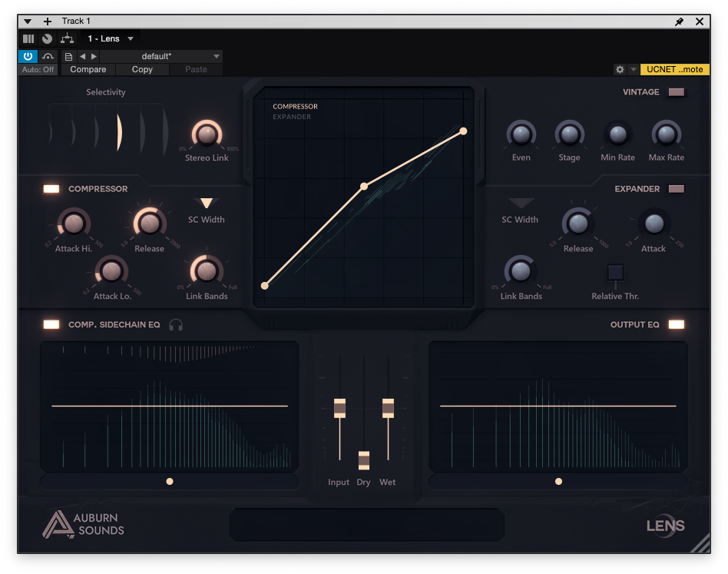Open the preset file page icon
This screenshot has height=574, width=728.
[x=68, y=57]
